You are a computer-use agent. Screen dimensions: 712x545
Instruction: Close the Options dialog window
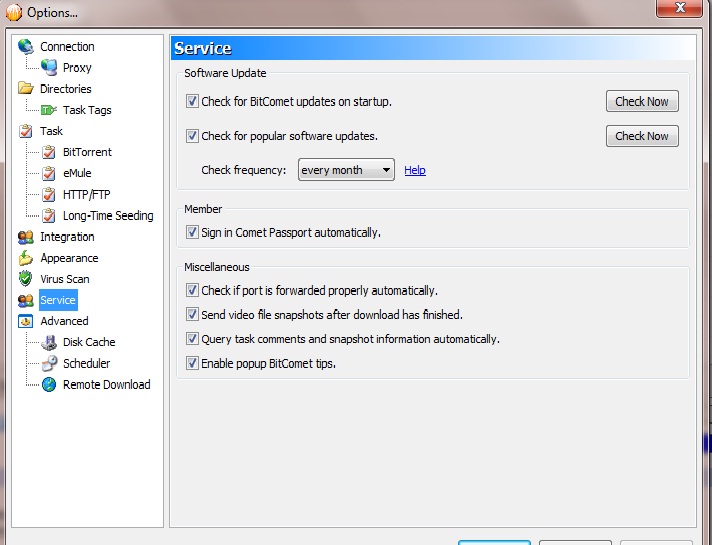coord(680,8)
